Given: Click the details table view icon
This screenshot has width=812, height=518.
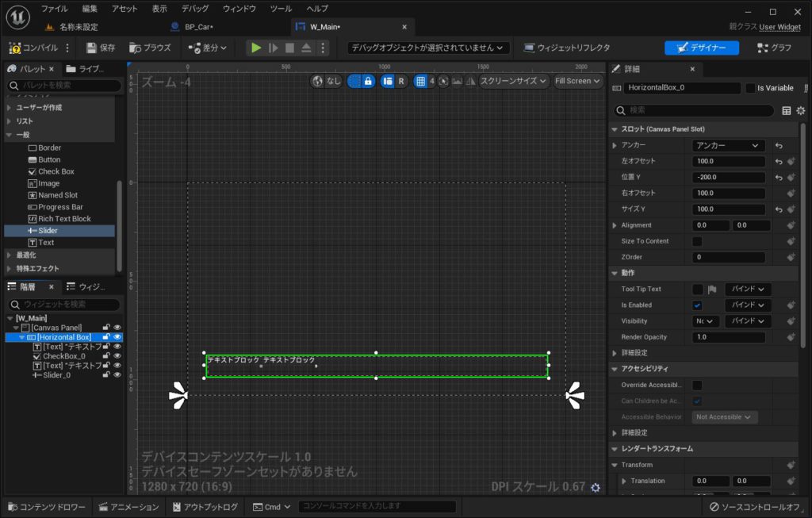Looking at the screenshot, I should point(786,110).
